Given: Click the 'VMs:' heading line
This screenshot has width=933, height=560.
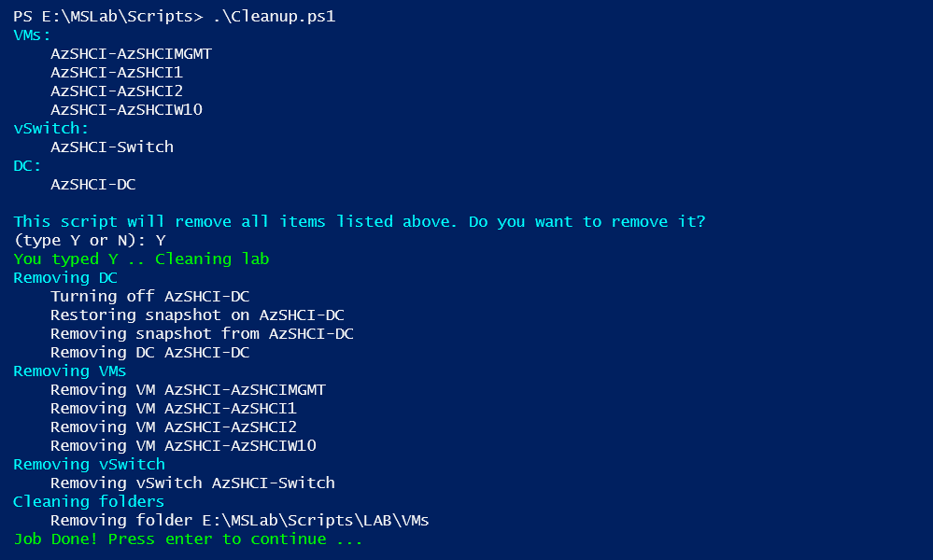Looking at the screenshot, I should coord(32,35).
